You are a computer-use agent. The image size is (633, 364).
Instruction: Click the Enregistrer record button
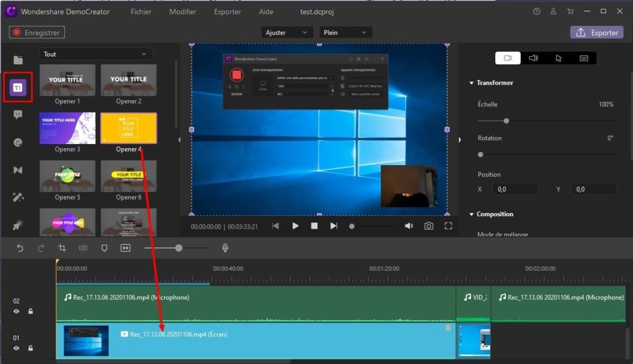36,32
